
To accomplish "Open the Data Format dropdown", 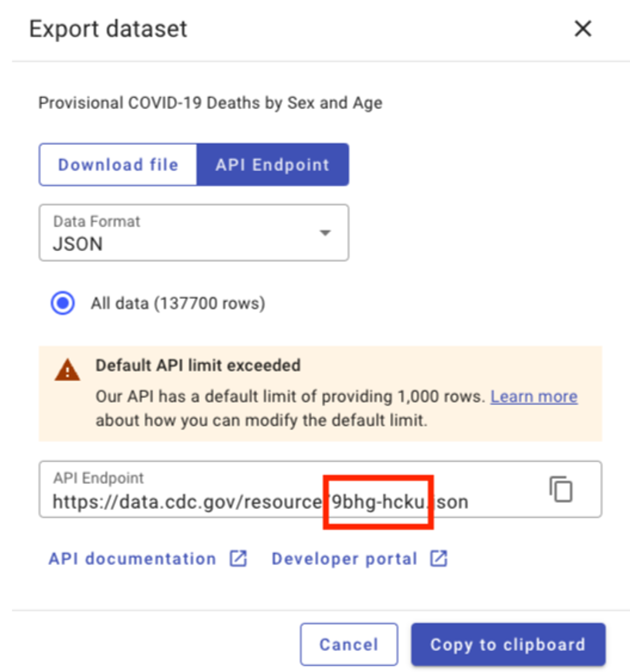I will click(x=194, y=232).
